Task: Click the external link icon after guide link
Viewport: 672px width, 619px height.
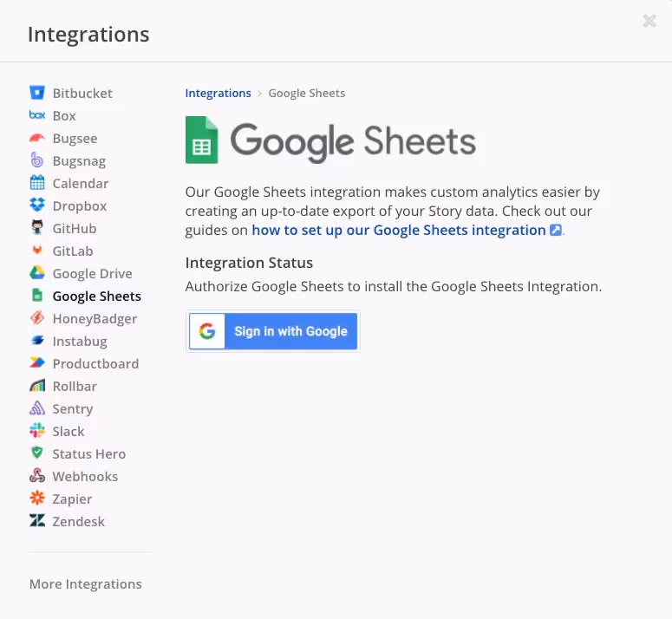Action: tap(556, 230)
